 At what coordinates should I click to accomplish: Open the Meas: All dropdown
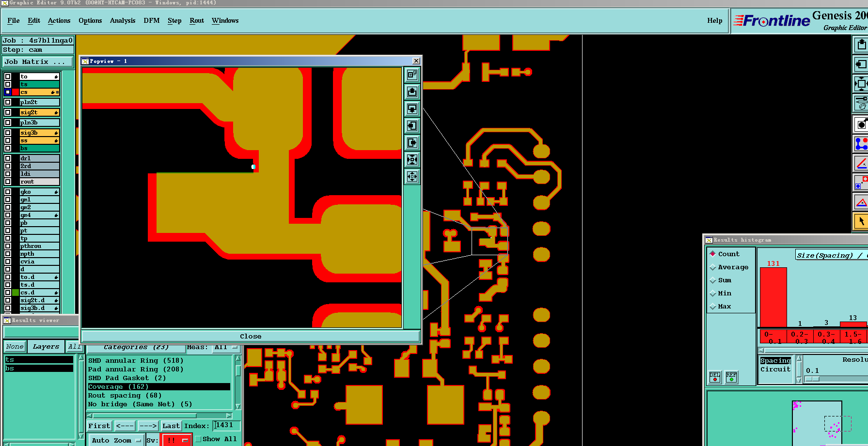click(x=227, y=347)
